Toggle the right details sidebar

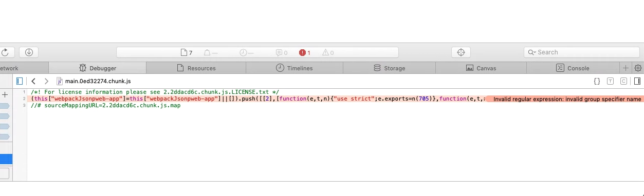click(637, 81)
